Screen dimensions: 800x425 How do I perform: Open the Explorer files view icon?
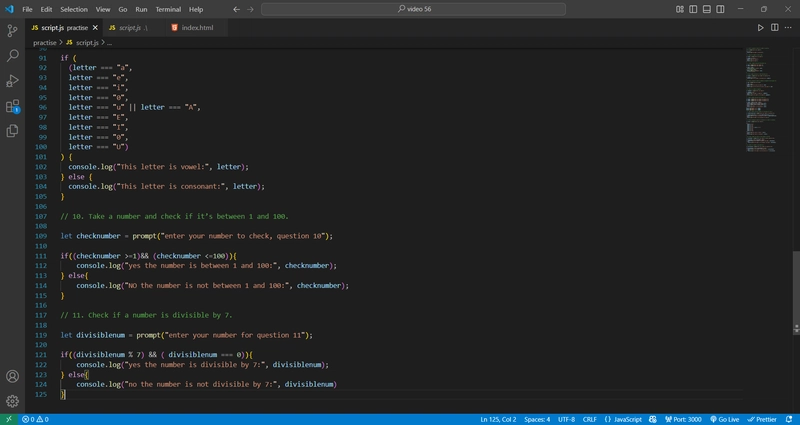[12, 131]
